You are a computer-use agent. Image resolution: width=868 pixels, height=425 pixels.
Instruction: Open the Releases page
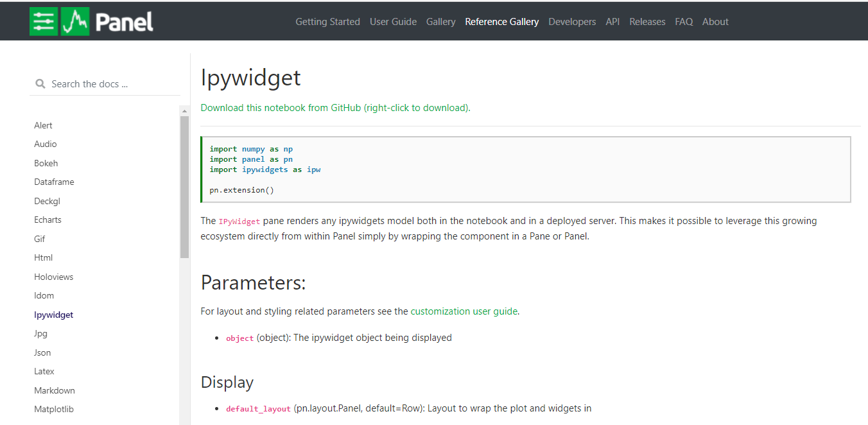647,22
